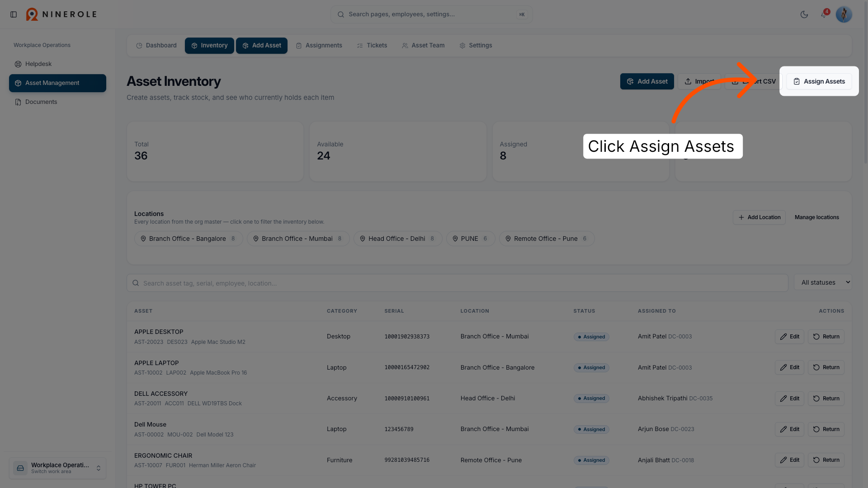Click Anjali Bhatt in Assigned To
The image size is (868, 488).
(654, 460)
